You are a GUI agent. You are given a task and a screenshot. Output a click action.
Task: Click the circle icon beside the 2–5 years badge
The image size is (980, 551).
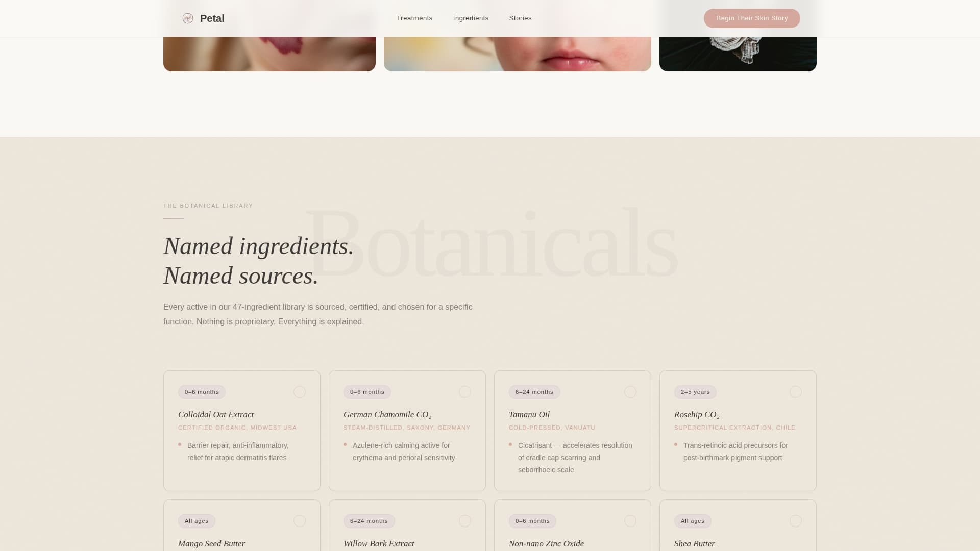[x=796, y=392]
